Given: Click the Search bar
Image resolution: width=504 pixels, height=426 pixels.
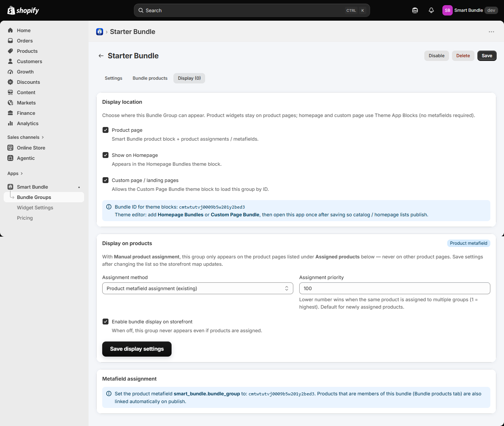Looking at the screenshot, I should 252,10.
